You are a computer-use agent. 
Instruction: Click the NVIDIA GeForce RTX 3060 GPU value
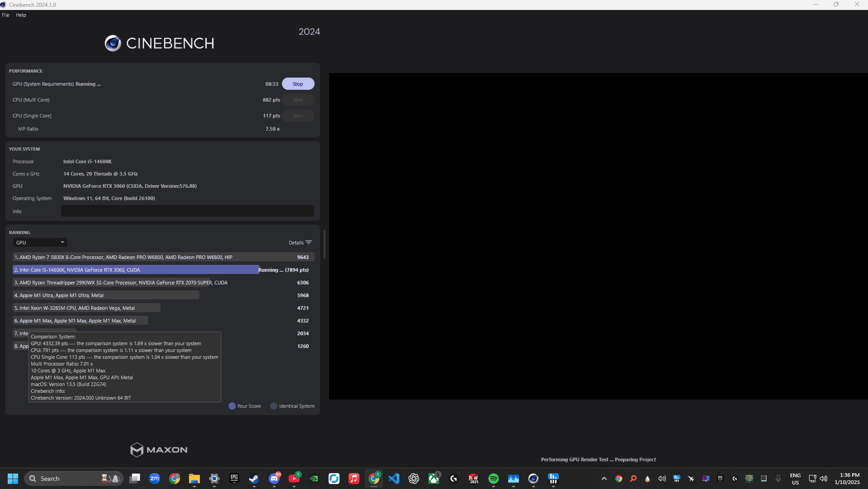tap(130, 186)
